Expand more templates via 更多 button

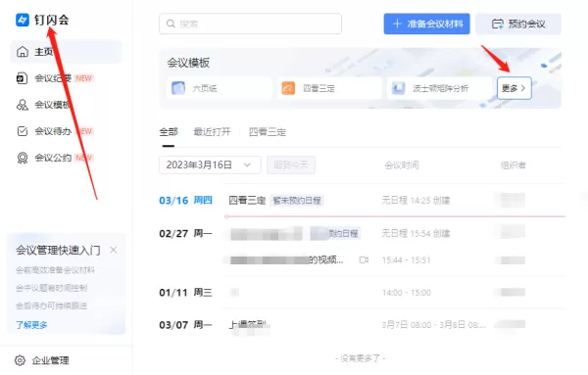pyautogui.click(x=514, y=88)
